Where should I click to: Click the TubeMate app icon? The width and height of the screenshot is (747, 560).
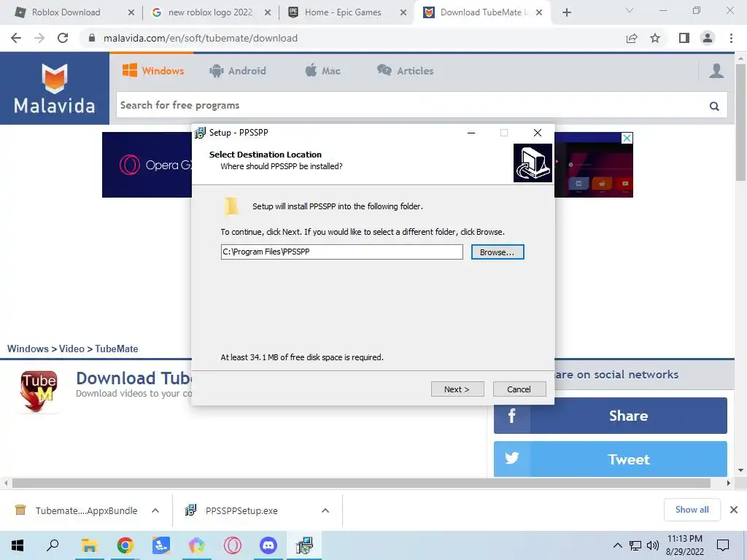39,391
